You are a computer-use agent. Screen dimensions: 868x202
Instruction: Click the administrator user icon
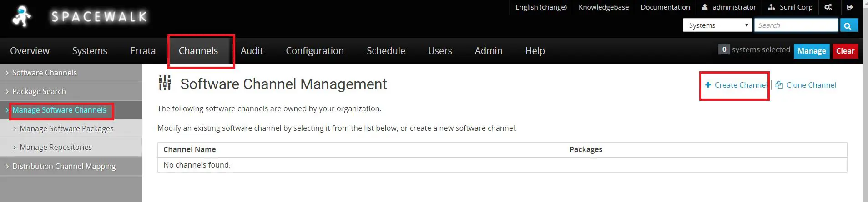(705, 7)
